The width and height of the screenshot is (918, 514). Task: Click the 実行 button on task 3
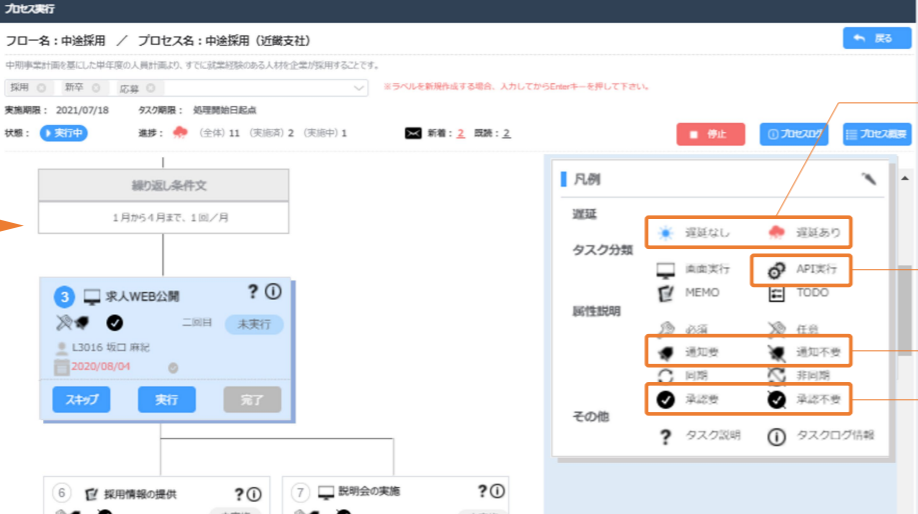click(166, 400)
